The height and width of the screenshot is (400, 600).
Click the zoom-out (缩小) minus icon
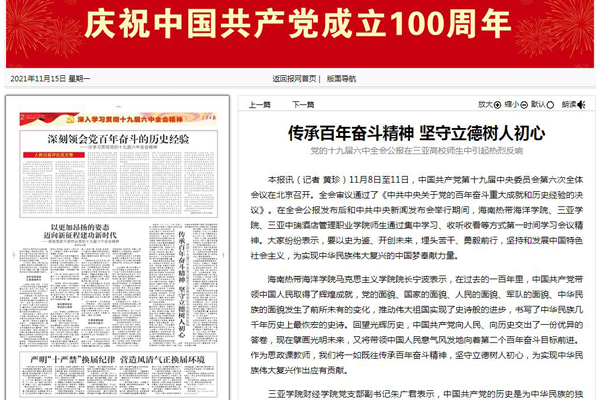pos(526,103)
